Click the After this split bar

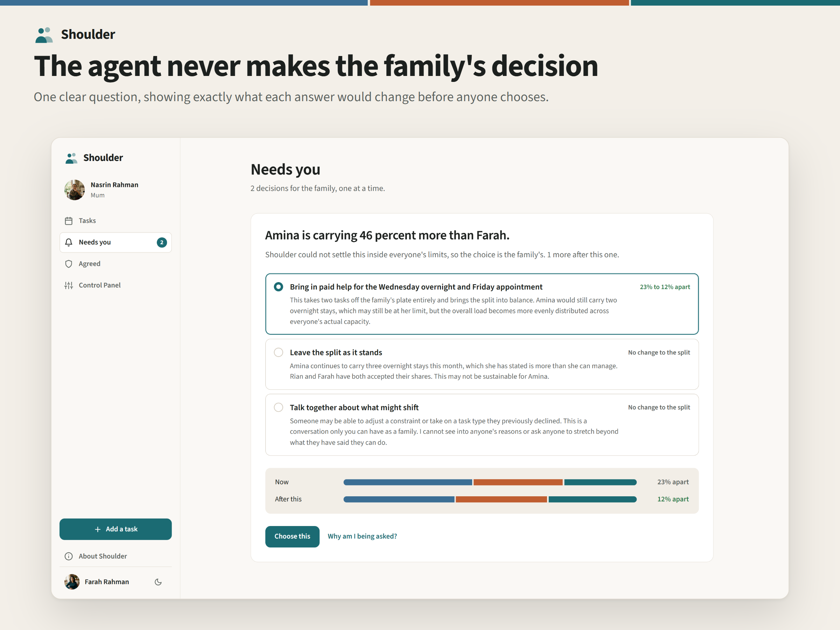490,499
